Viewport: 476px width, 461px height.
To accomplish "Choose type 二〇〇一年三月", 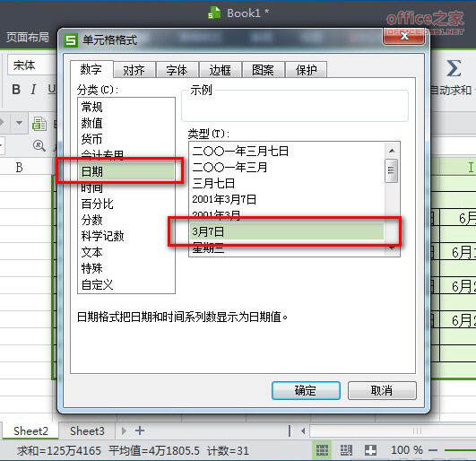I will 287,167.
